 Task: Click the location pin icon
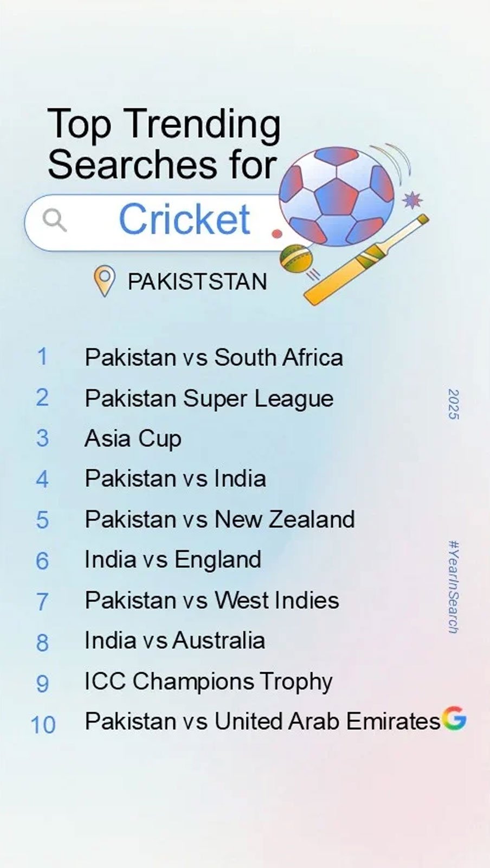pyautogui.click(x=104, y=280)
